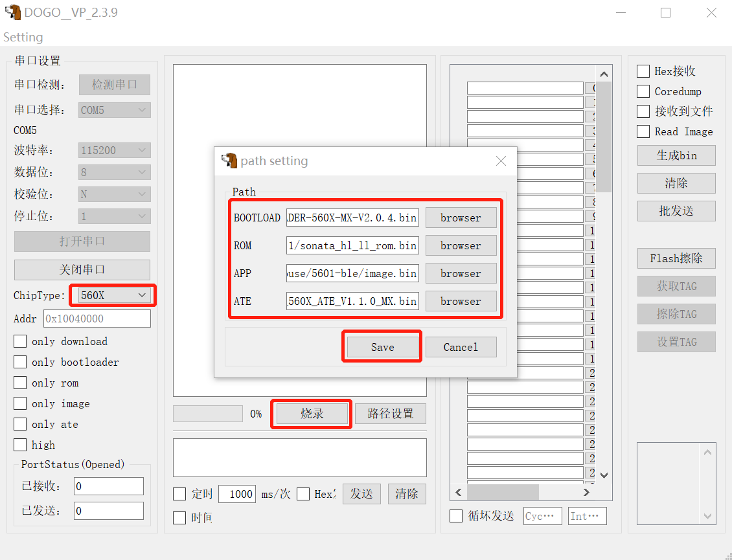Toggle the 定时 checkbox
Image resolution: width=732 pixels, height=560 pixels.
click(x=179, y=494)
